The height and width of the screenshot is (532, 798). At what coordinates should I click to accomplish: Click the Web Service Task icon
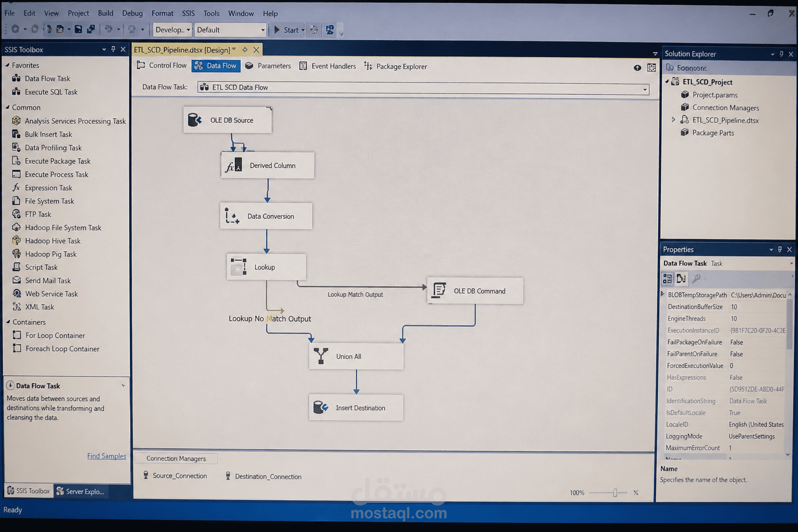click(16, 294)
